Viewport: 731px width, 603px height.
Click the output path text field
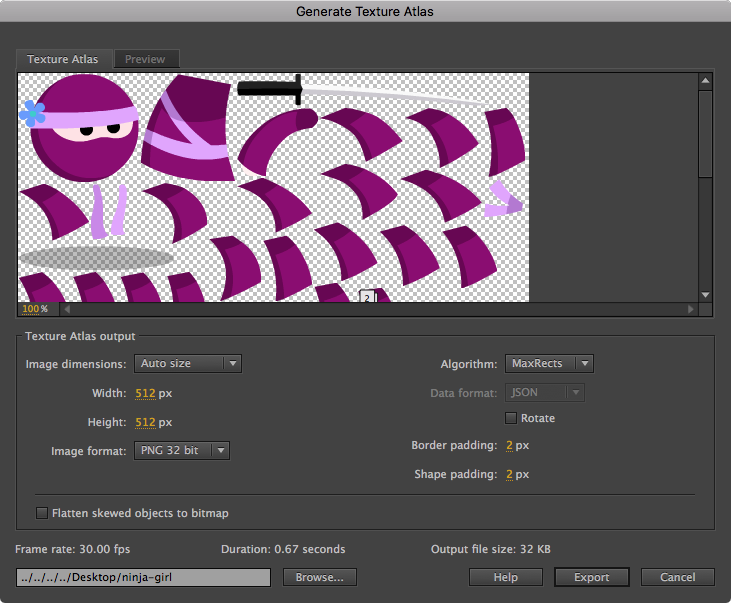coord(143,577)
